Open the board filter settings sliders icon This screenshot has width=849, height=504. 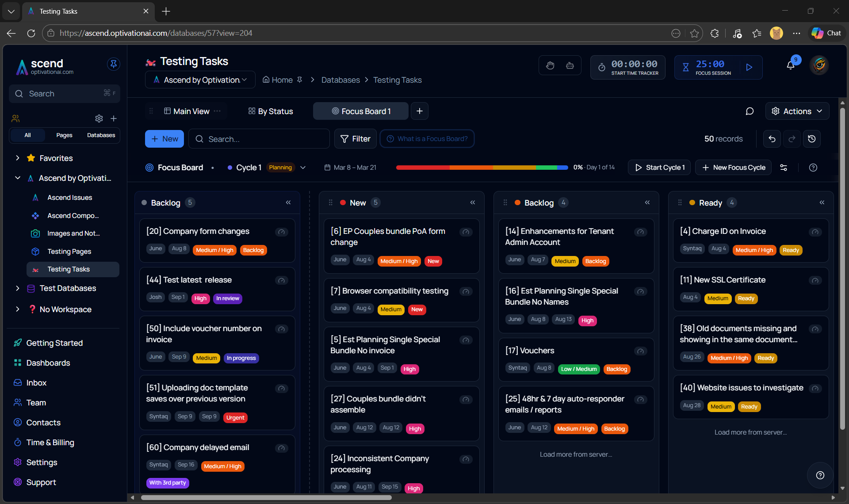[784, 168]
